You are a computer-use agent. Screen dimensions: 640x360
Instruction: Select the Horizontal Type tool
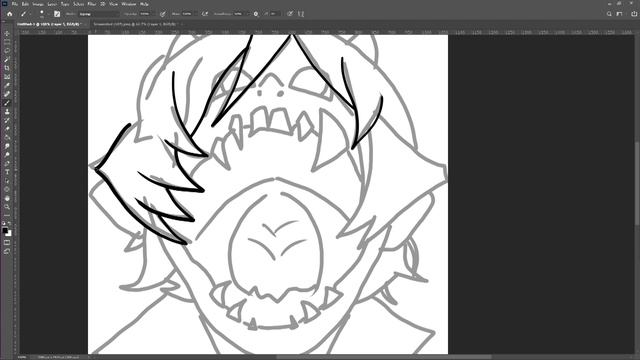point(7,172)
